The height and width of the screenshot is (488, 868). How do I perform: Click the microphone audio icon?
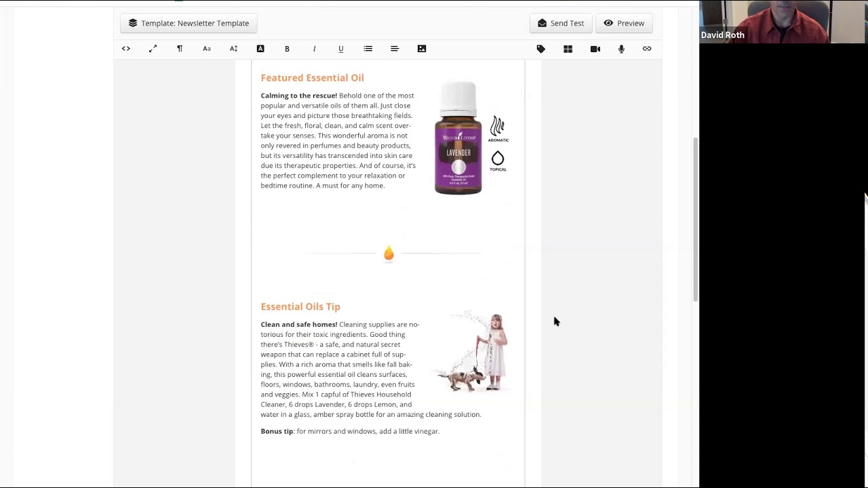click(x=621, y=49)
